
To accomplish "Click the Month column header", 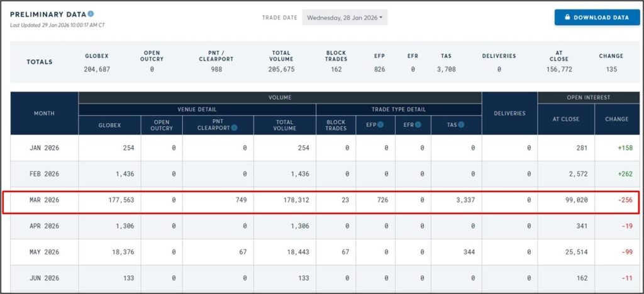I will tap(44, 113).
